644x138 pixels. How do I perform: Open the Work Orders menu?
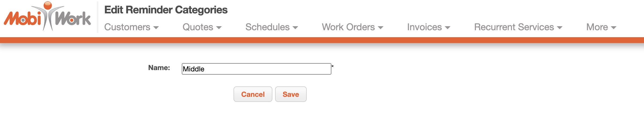point(348,27)
